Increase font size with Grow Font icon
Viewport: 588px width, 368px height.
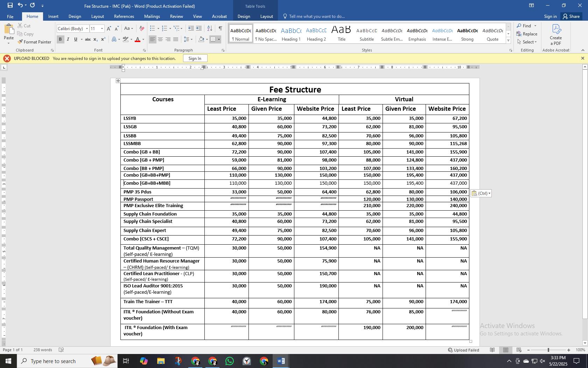click(x=109, y=28)
